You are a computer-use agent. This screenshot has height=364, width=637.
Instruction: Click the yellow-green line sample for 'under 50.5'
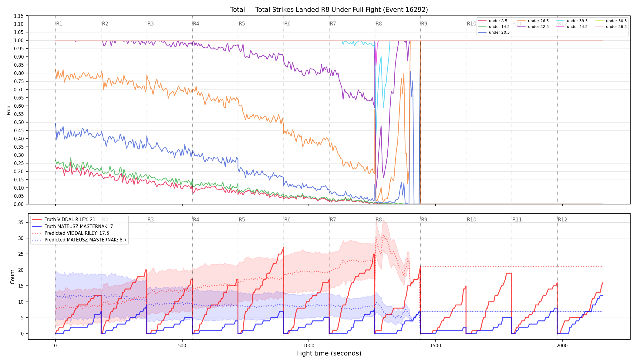coord(599,21)
